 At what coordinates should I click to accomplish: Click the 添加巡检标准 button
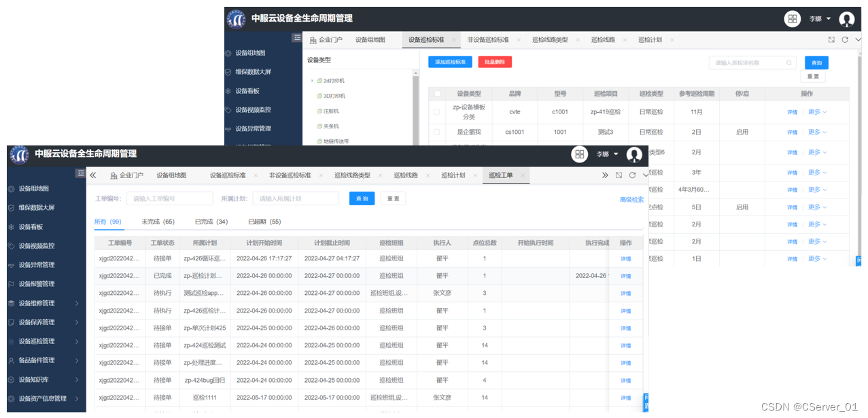450,62
